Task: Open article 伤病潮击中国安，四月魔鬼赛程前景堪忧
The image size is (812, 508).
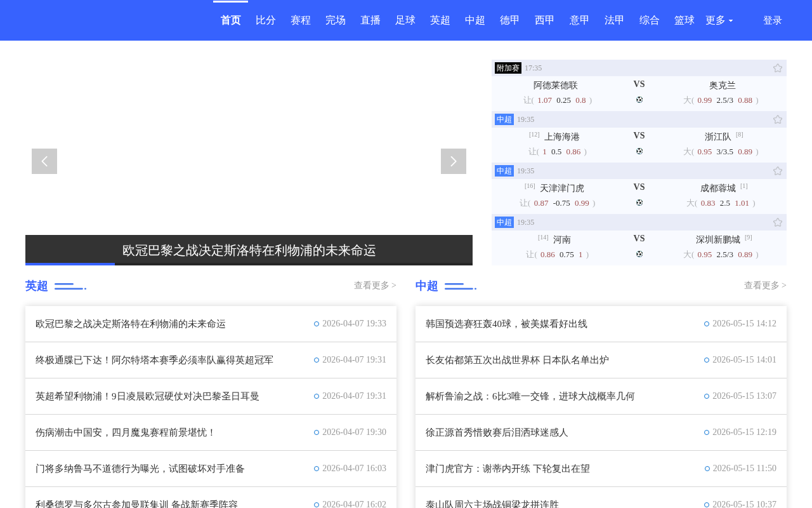Action: coord(126,432)
